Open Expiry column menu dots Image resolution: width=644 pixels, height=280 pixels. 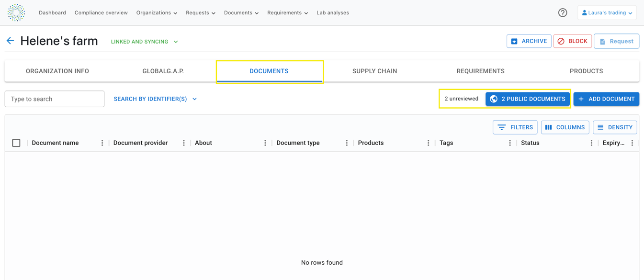632,143
